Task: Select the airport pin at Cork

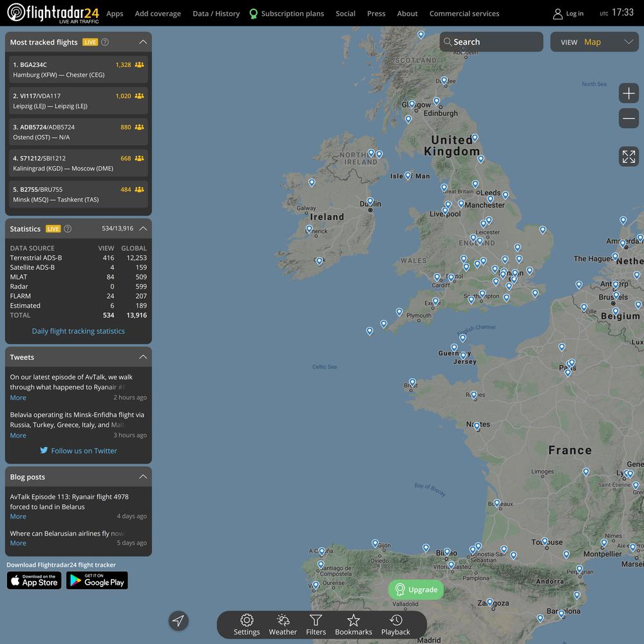Action: point(319,261)
